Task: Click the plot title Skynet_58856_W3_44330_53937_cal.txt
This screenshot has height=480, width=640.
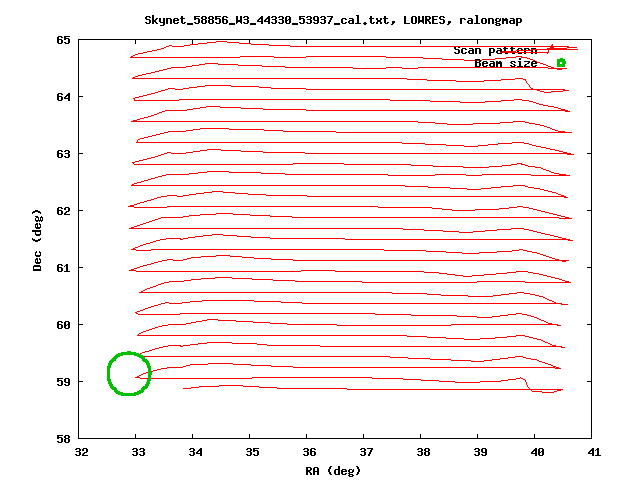Action: [x=269, y=20]
